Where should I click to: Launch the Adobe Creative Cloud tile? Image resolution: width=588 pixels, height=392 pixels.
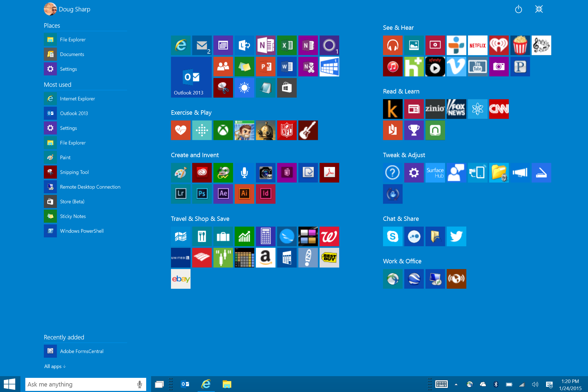tap(202, 173)
